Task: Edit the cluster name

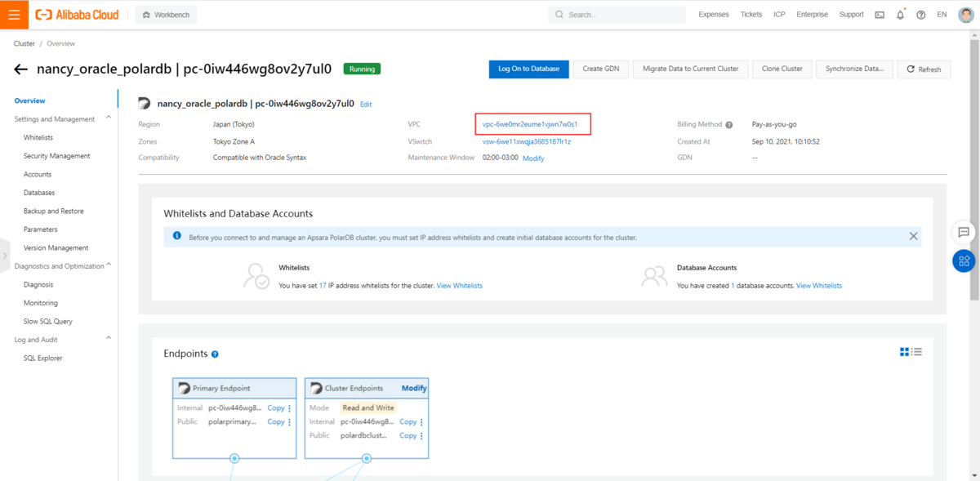Action: pyautogui.click(x=366, y=105)
